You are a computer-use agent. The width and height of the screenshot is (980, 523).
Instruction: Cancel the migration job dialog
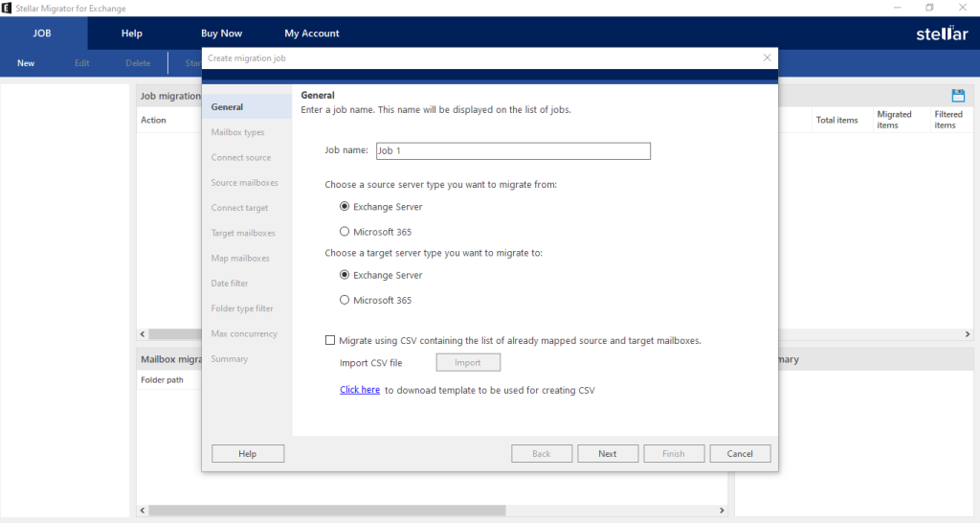coord(740,454)
